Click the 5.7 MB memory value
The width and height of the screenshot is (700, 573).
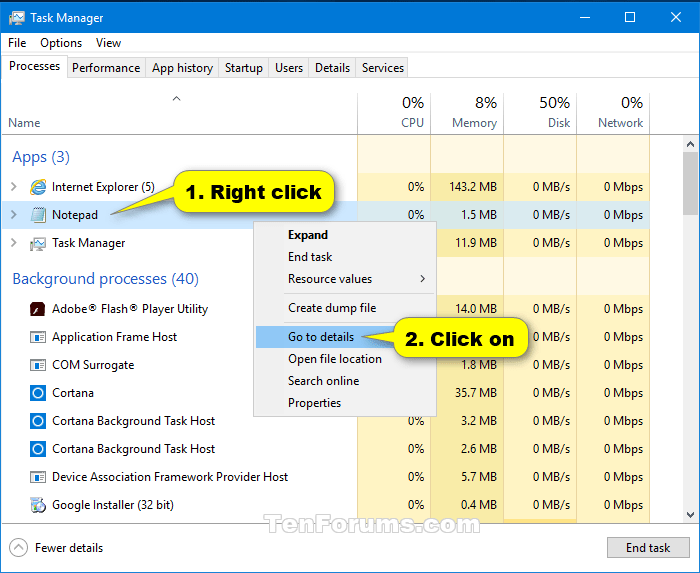479,477
